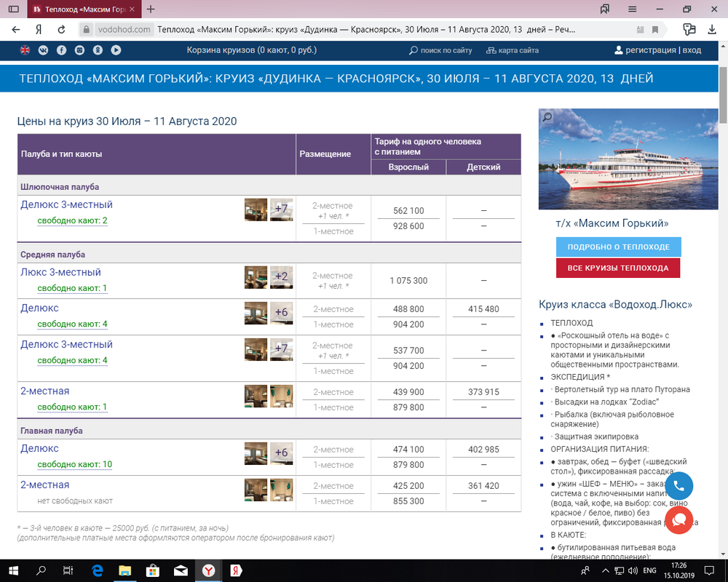Switch site language via UK flag icon

point(25,50)
